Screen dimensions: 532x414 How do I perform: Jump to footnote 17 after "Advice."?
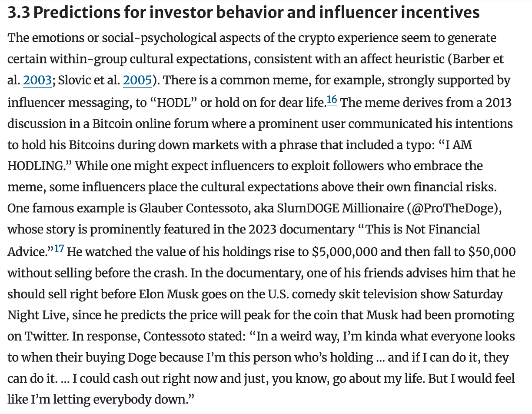click(x=59, y=250)
